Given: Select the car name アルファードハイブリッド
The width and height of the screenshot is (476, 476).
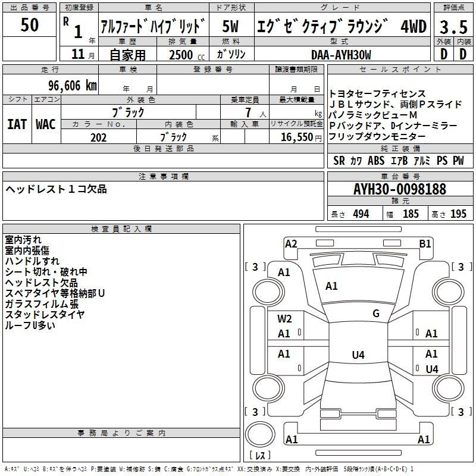Looking at the screenshot, I should pos(153,26).
